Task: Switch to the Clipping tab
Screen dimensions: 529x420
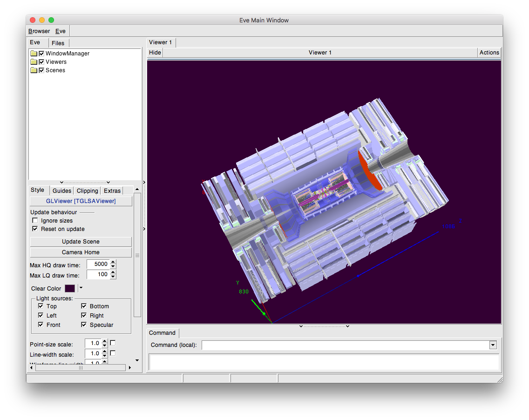Action: [x=88, y=190]
